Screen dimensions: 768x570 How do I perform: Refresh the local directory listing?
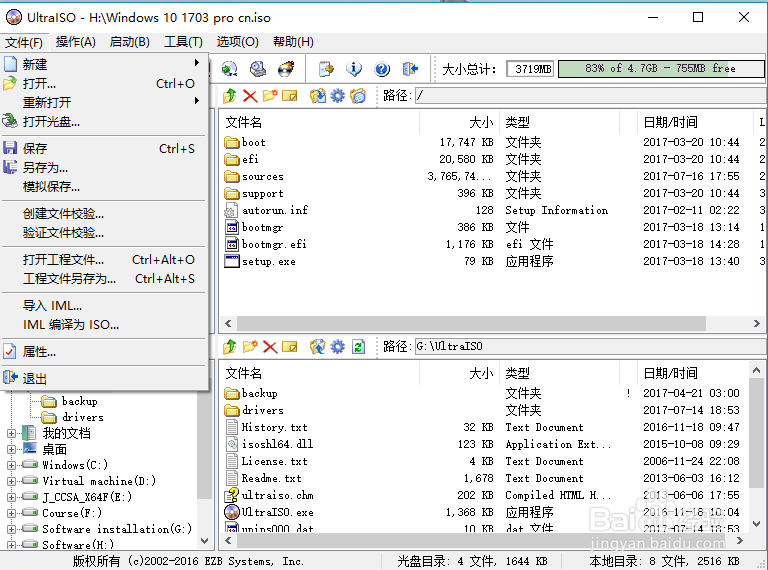(x=359, y=347)
